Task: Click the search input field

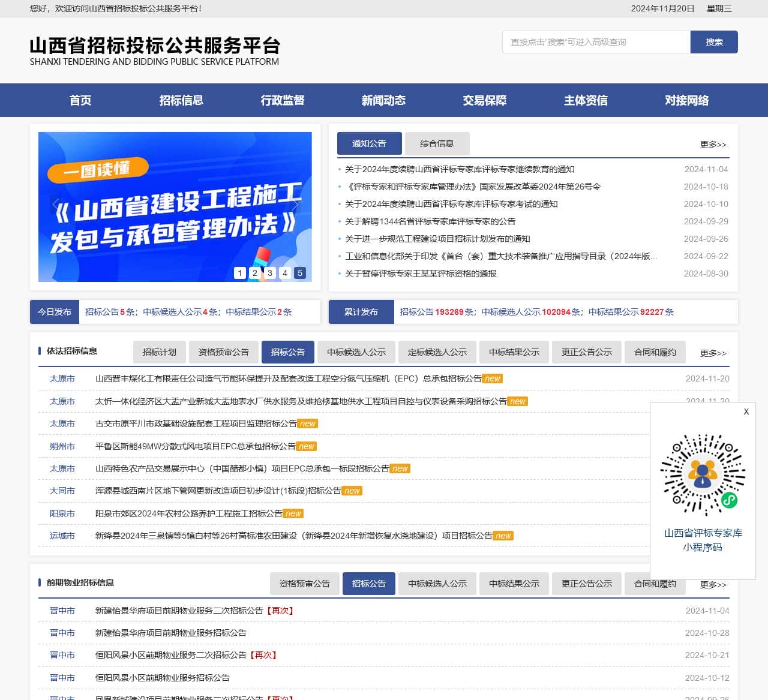Action: [596, 42]
